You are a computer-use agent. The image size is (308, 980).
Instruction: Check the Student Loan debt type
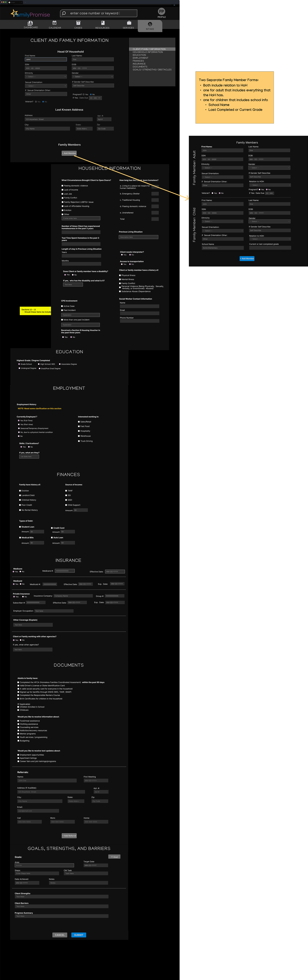pos(20,527)
